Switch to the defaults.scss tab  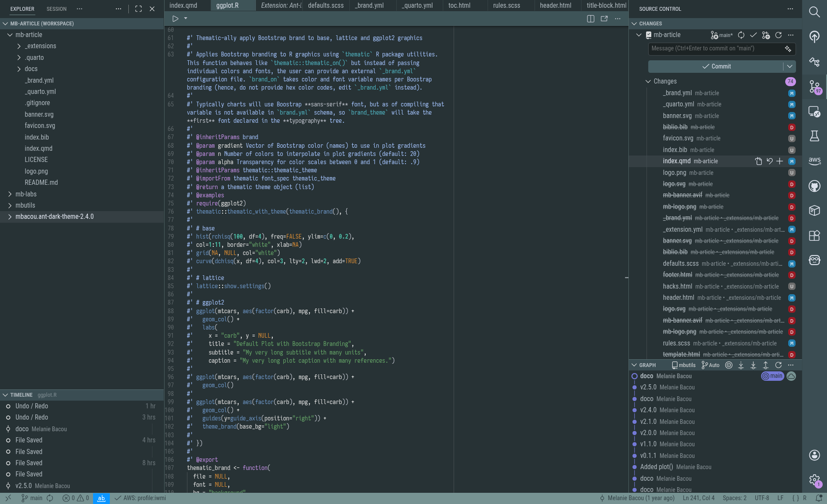(x=326, y=6)
